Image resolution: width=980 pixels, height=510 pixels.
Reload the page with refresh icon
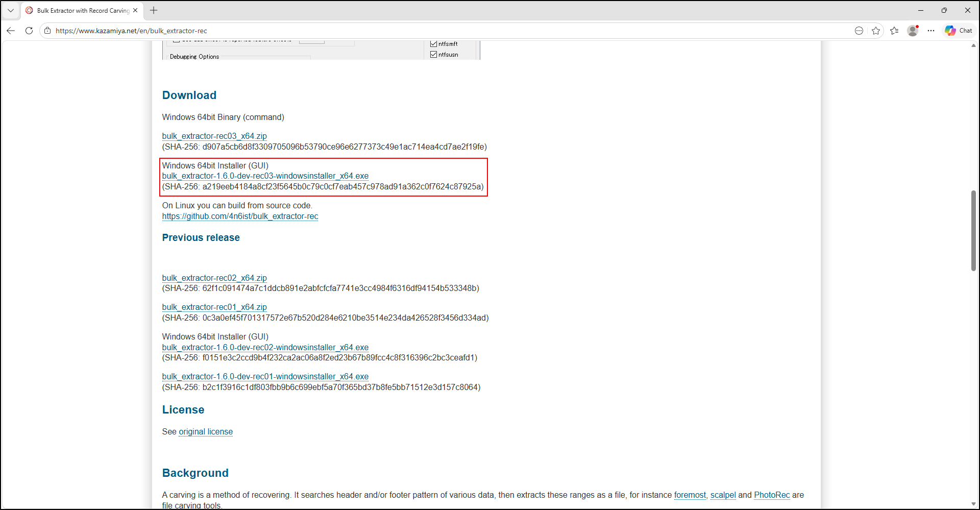tap(29, 31)
